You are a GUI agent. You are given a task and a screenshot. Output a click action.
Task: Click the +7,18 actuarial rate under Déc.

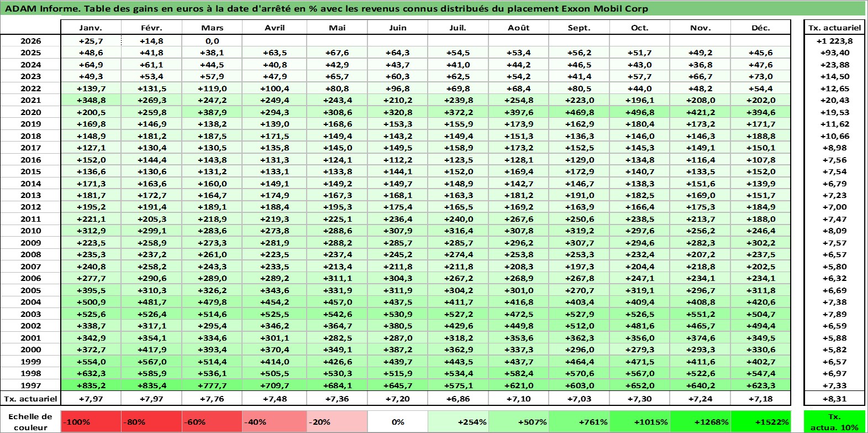point(761,399)
